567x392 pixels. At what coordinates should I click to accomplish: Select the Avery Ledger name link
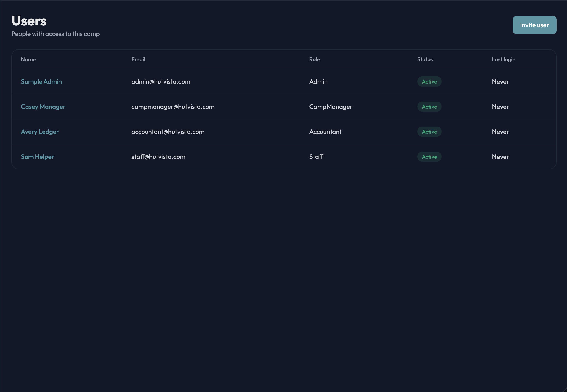(x=40, y=132)
